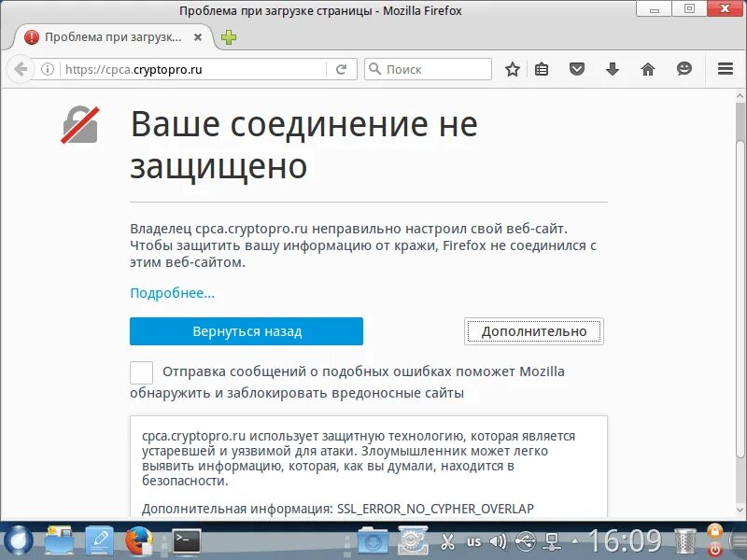Select the 'Проблема при загрузк...' tab
The width and height of the screenshot is (747, 560).
(x=112, y=37)
